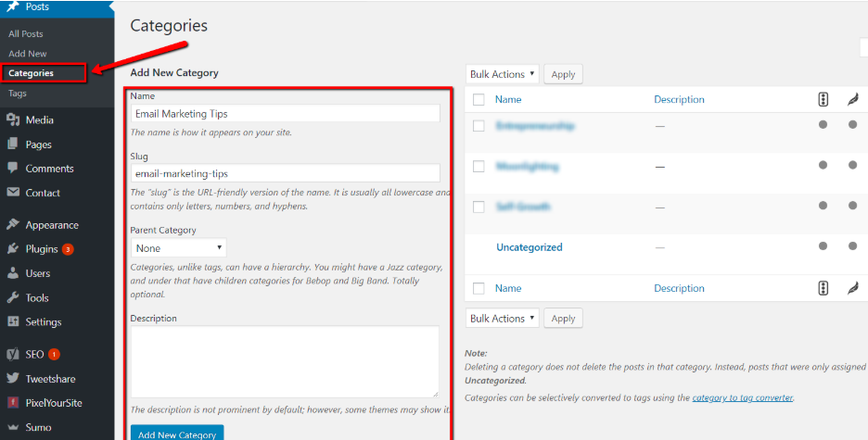Click the Description text area
Viewport: 868px width, 440px height.
[x=285, y=361]
